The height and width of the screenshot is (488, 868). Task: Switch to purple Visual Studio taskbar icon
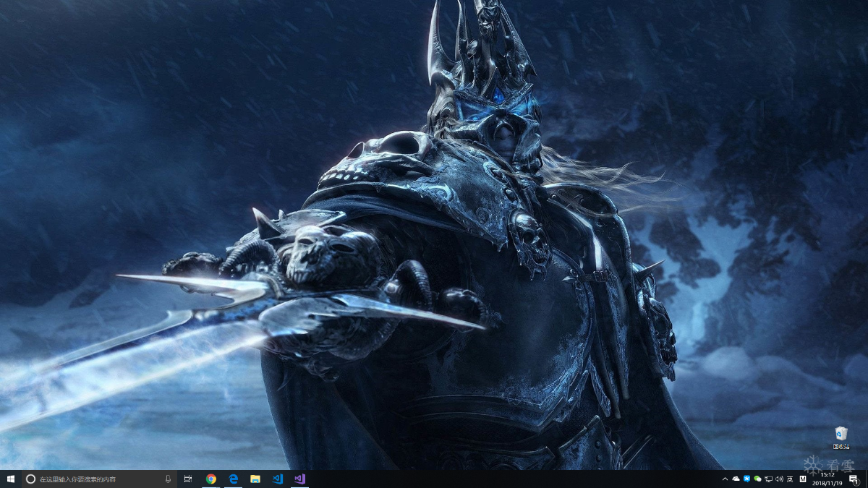point(299,479)
